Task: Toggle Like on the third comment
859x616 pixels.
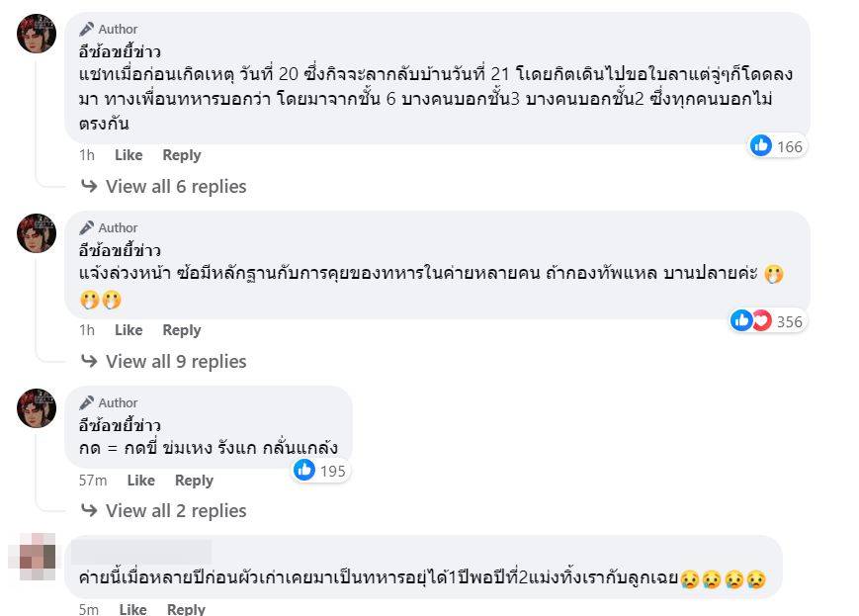Action: point(141,481)
